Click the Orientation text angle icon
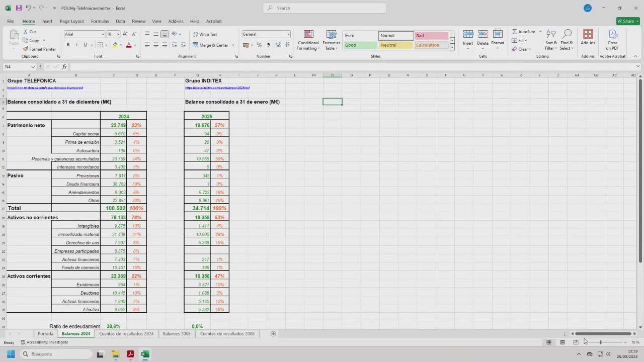Image resolution: width=644 pixels, height=362 pixels. click(x=175, y=34)
